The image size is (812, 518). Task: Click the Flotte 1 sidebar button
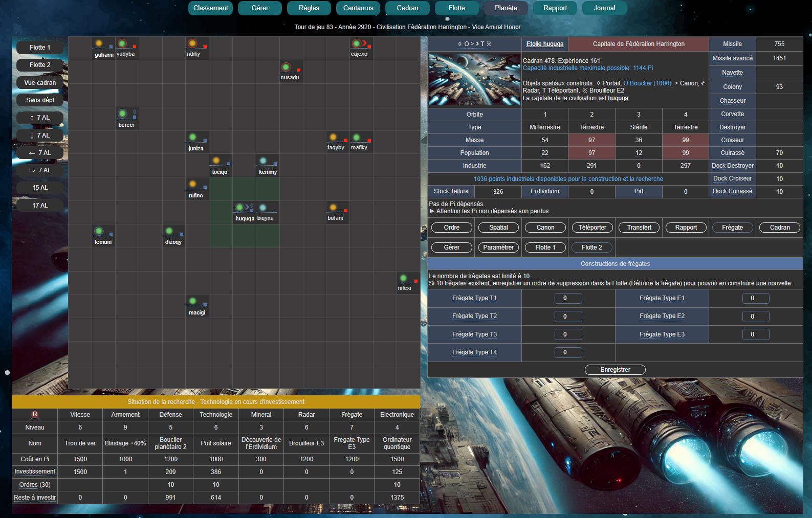tap(40, 47)
